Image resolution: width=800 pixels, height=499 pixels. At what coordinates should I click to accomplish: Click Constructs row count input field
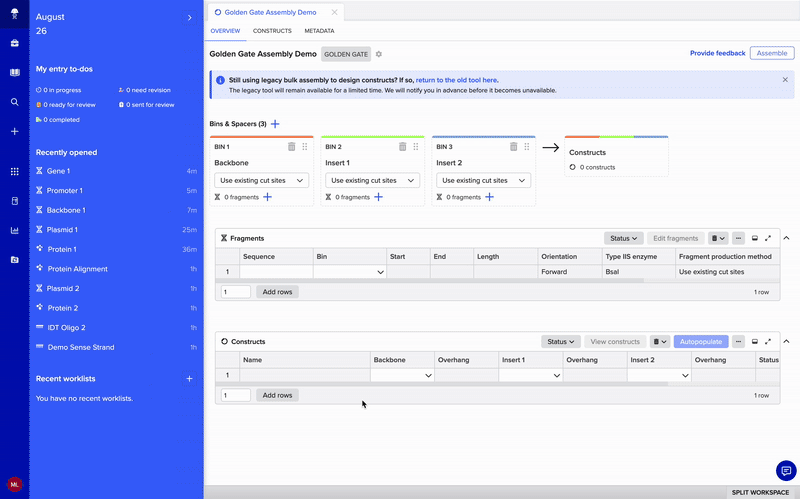click(x=236, y=395)
